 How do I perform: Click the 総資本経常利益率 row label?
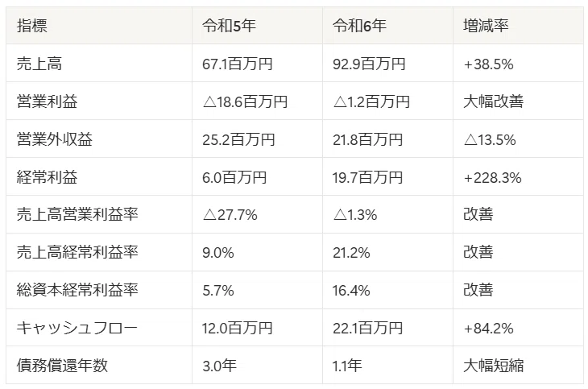point(77,290)
